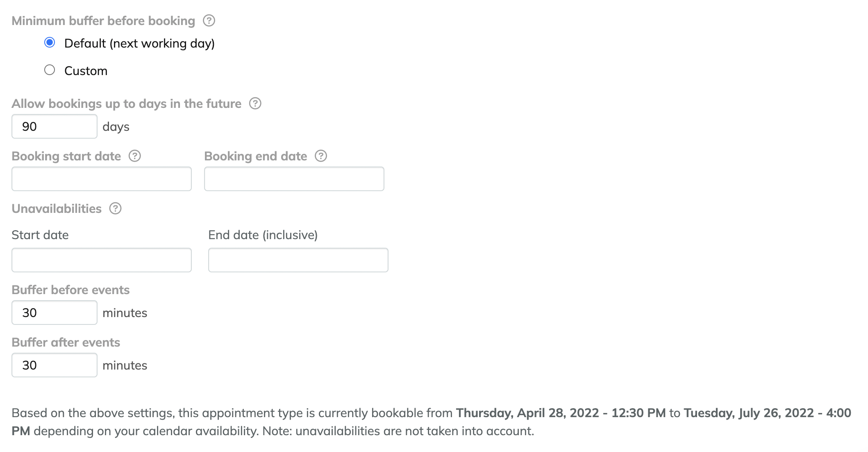868x452 pixels.
Task: Choose the Custom buffer radio option
Action: 50,70
